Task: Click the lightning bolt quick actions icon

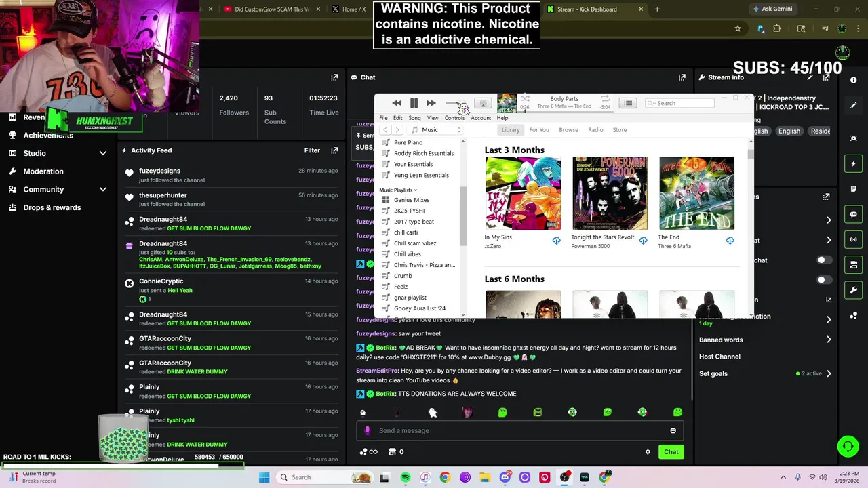Action: [x=853, y=163]
